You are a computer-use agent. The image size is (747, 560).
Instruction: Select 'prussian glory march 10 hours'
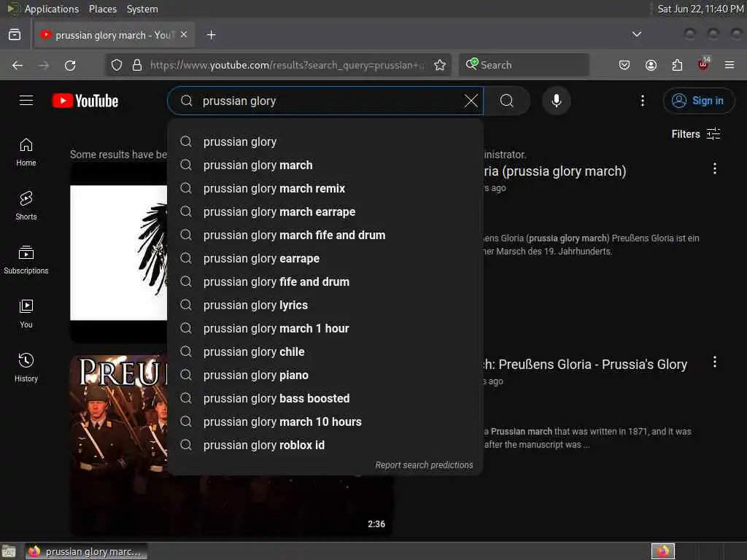point(325,421)
